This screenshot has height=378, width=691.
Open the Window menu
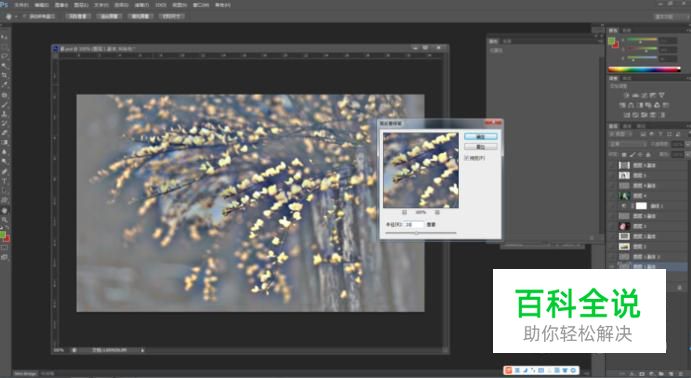point(201,5)
